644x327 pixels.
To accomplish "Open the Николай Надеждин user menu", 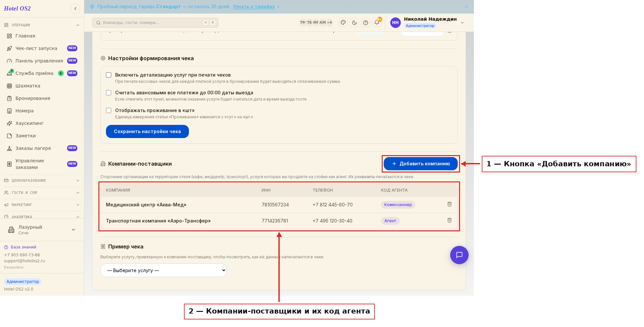I will tap(427, 22).
